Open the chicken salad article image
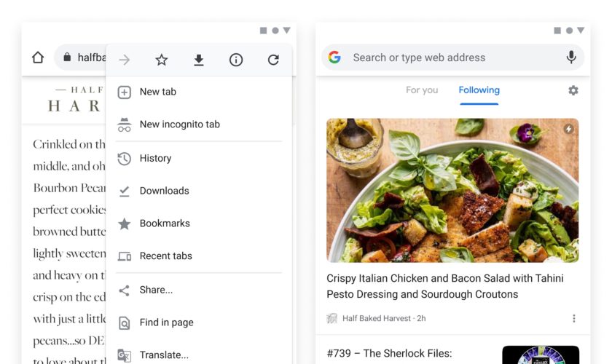Screen dimensions: 612x364 point(452,191)
